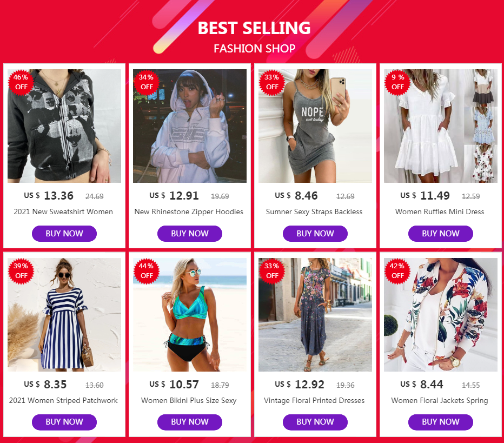Open the Vintage Floral Printed Dresses title
This screenshot has height=443, width=504.
[314, 401]
